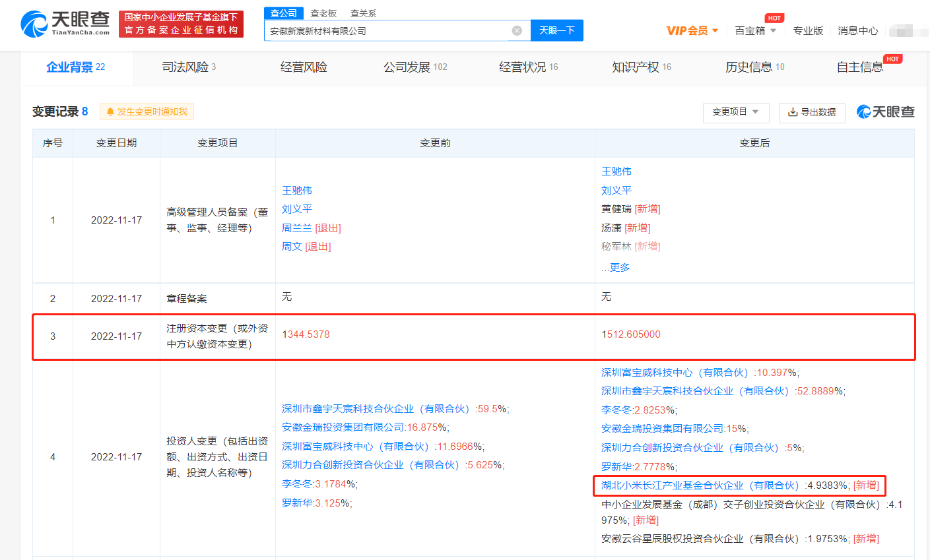The height and width of the screenshot is (560, 930).
Task: Click the Tianyancha watermark logo beside export
Action: (x=885, y=112)
